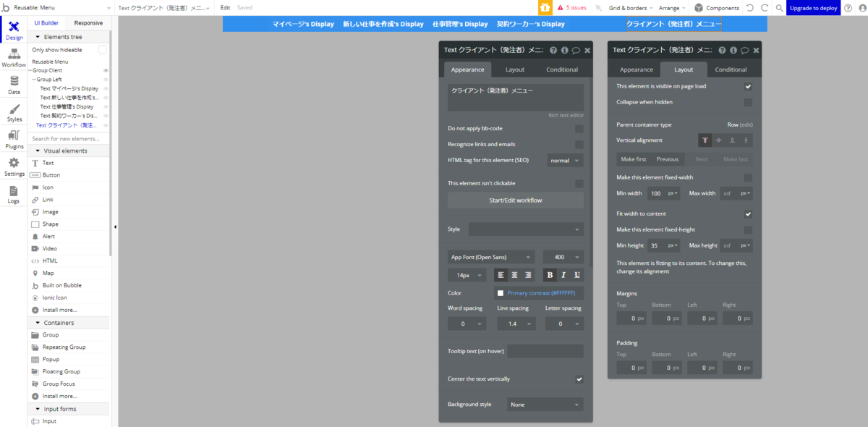Open the user account icon in the top bar

(861, 8)
